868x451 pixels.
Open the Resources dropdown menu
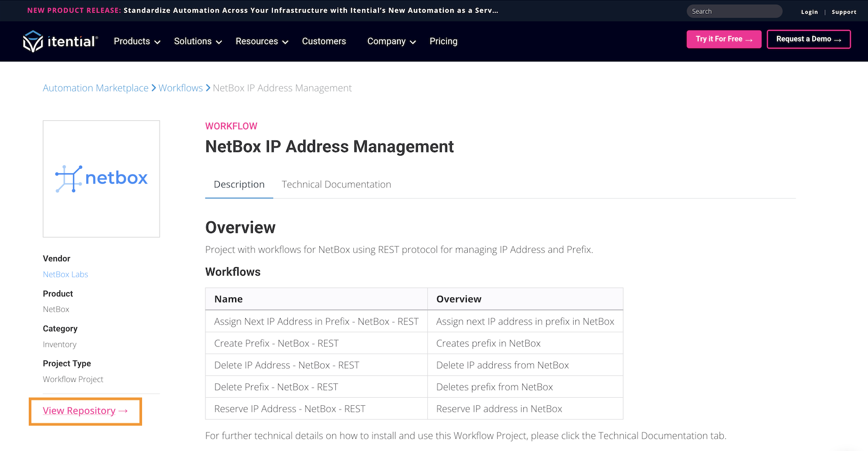261,42
